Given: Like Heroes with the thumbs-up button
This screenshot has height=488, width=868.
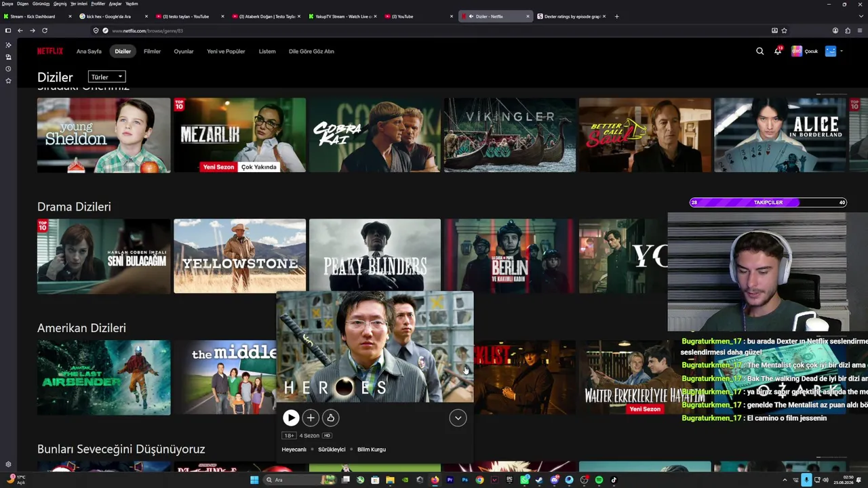Looking at the screenshot, I should pyautogui.click(x=330, y=418).
